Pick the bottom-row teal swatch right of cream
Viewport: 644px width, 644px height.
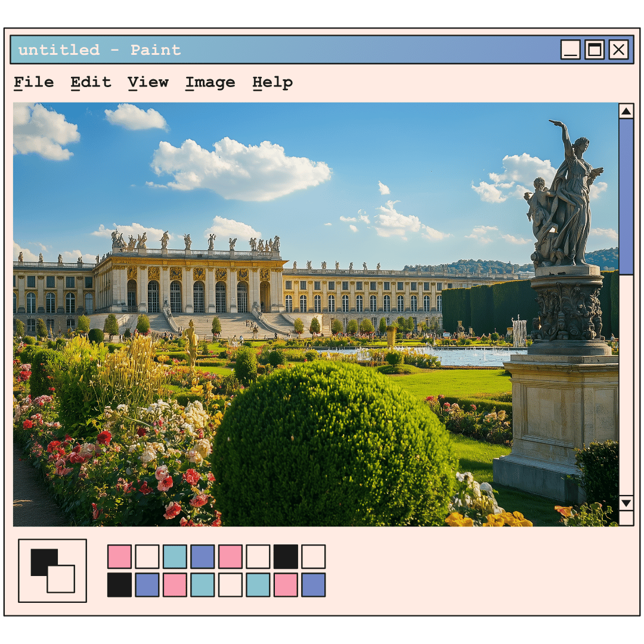pos(258,585)
